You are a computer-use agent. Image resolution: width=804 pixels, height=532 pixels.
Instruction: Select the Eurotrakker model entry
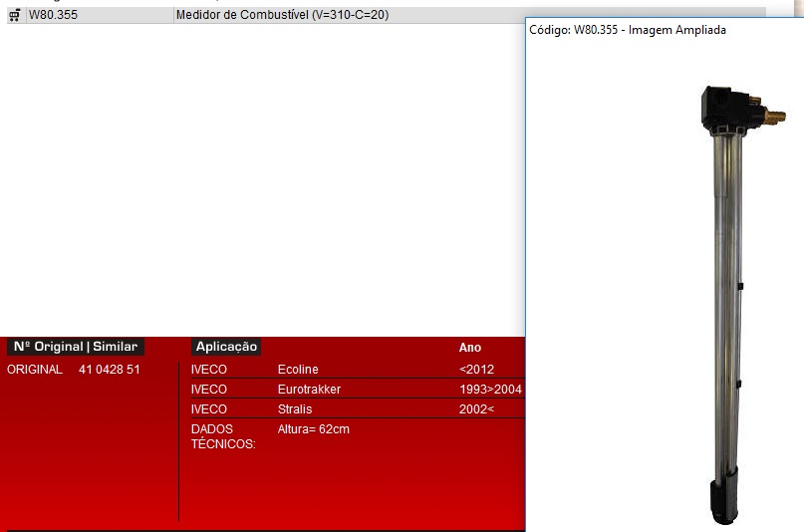click(x=309, y=390)
